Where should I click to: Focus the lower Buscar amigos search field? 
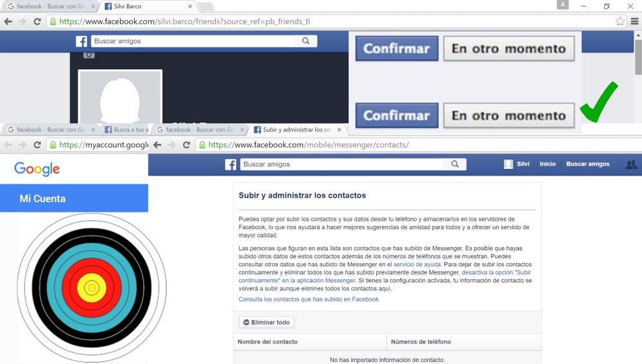(x=342, y=164)
